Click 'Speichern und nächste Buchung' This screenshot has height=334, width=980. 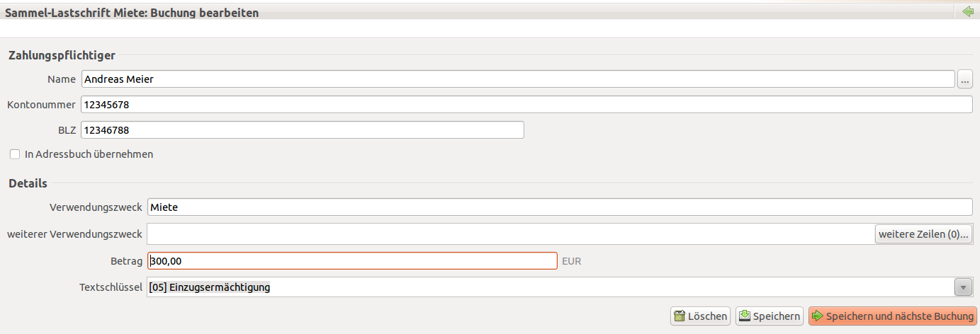(892, 316)
